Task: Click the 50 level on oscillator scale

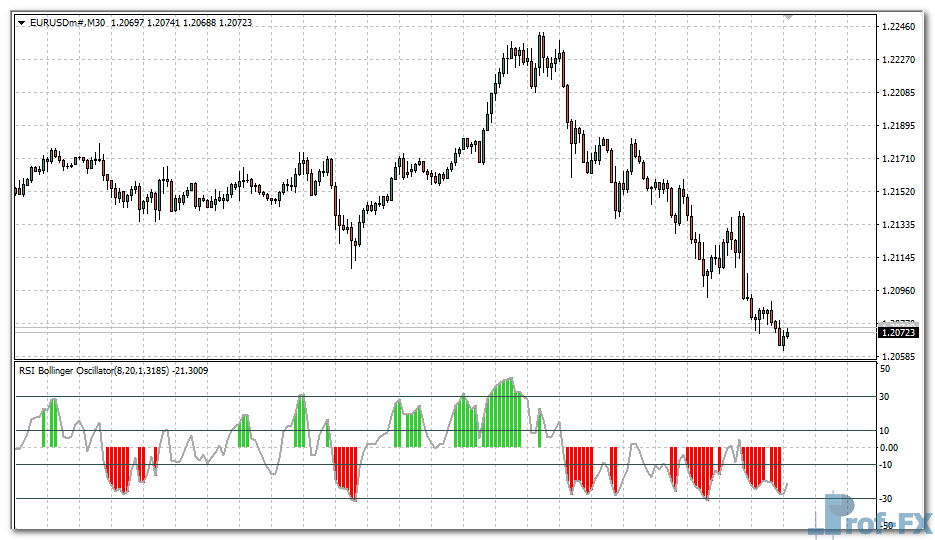Action: (x=885, y=370)
